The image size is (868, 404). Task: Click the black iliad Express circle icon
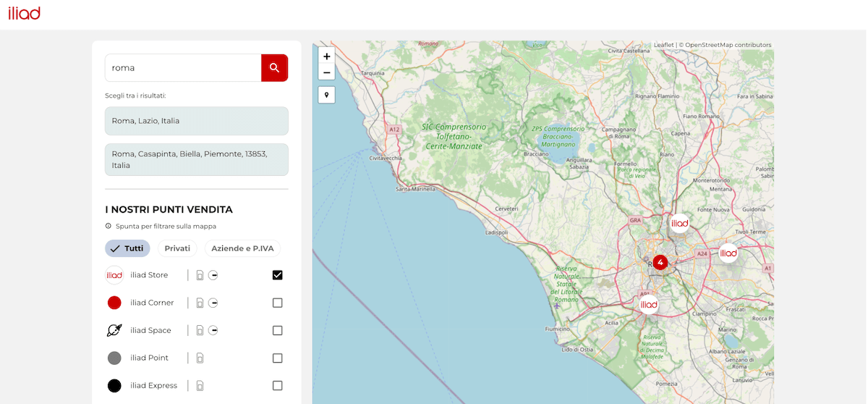(114, 385)
